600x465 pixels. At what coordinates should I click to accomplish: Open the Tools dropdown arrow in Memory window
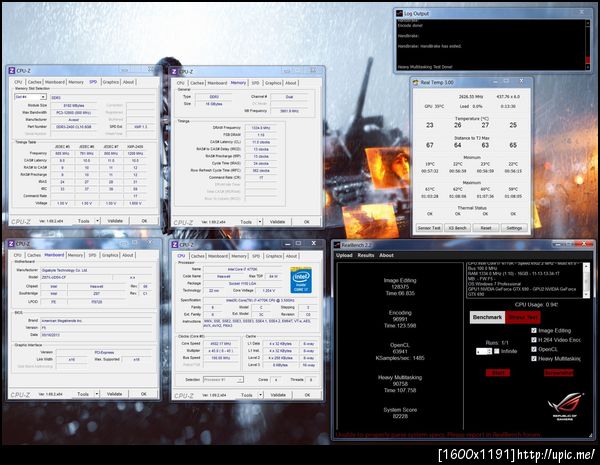click(260, 222)
